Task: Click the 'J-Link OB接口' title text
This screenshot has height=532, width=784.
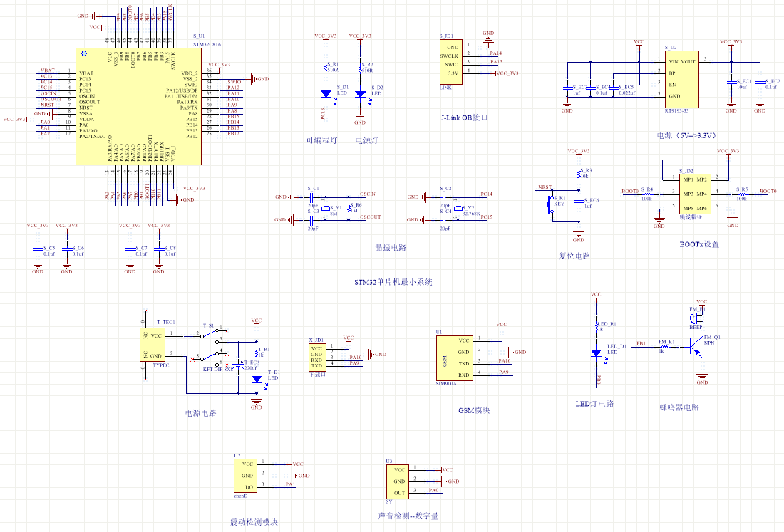Action: [464, 118]
